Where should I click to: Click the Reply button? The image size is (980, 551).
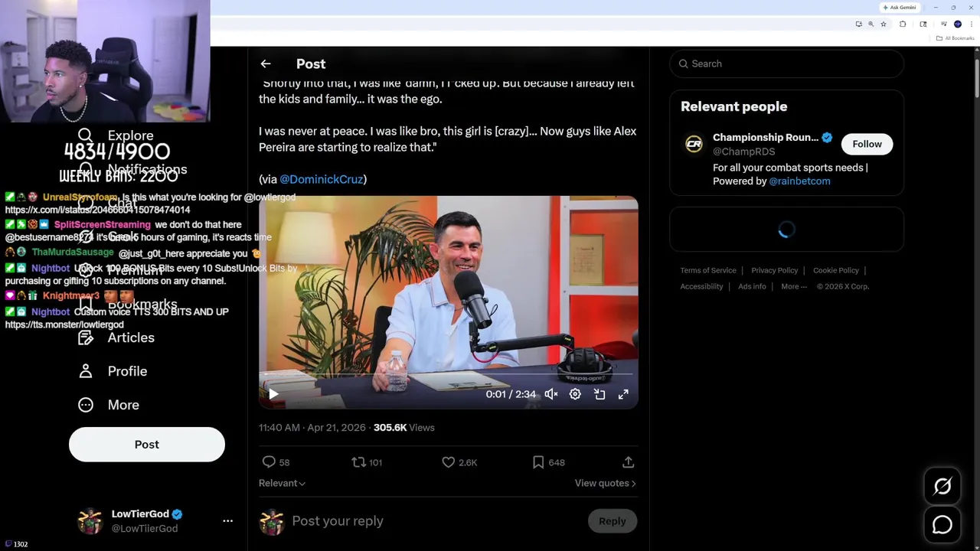pos(612,521)
